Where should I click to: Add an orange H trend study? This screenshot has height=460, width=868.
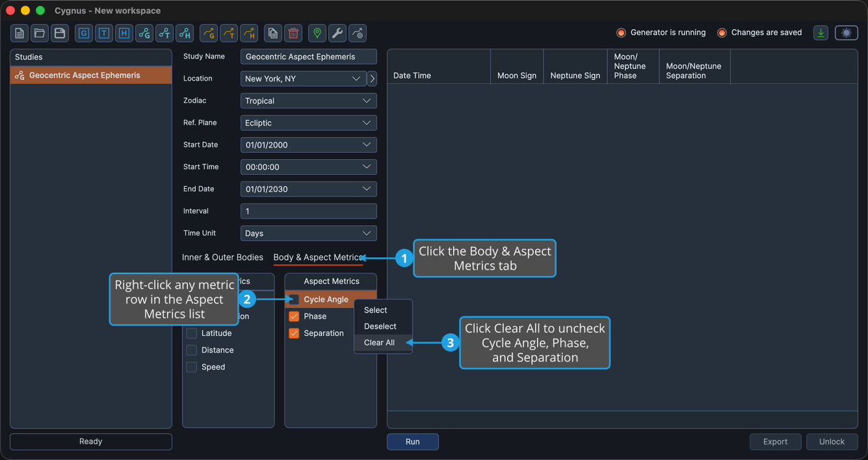click(x=249, y=32)
